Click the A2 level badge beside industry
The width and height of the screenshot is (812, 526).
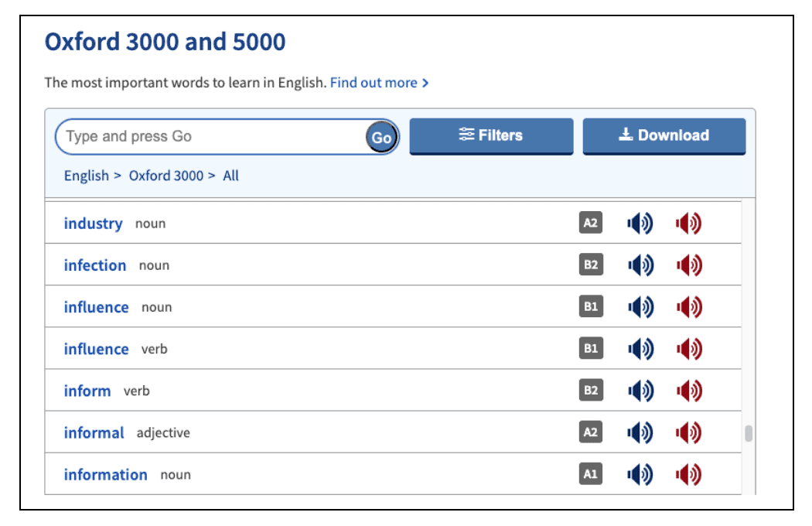590,224
